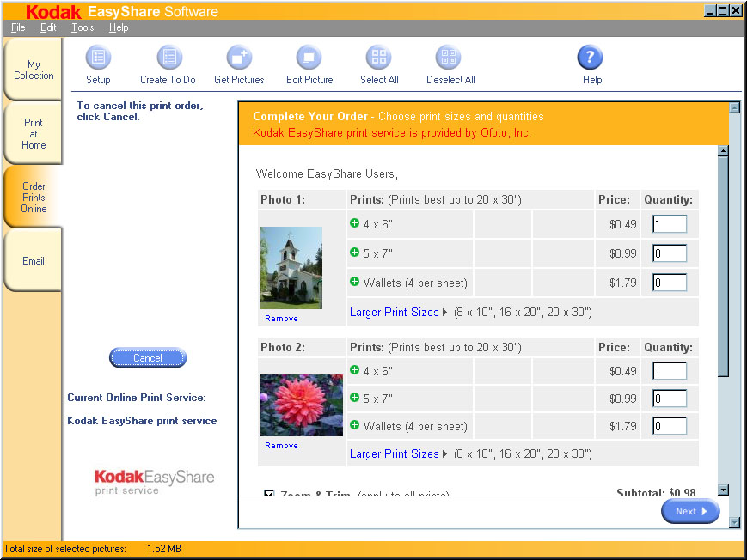Open the Help question mark icon
The height and width of the screenshot is (560, 747).
tap(591, 58)
